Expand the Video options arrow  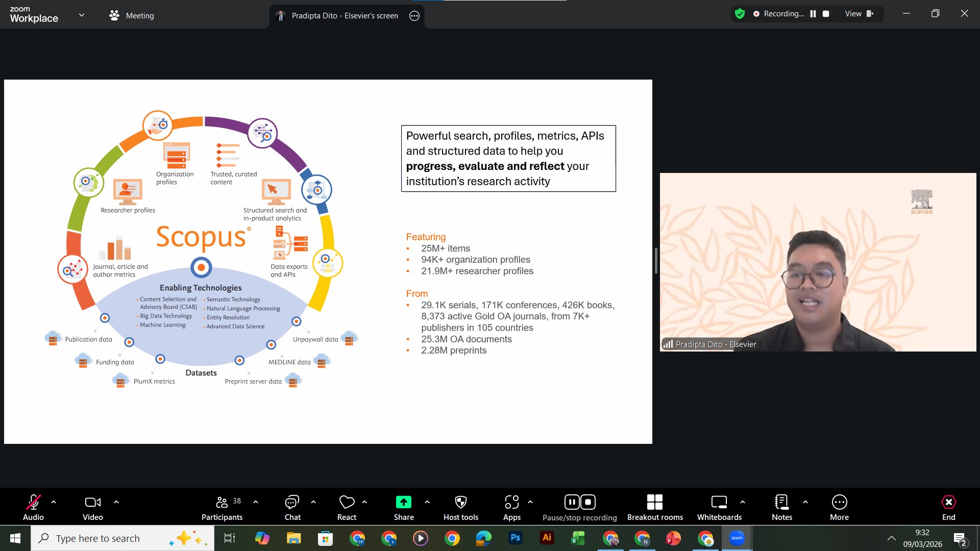(x=116, y=502)
